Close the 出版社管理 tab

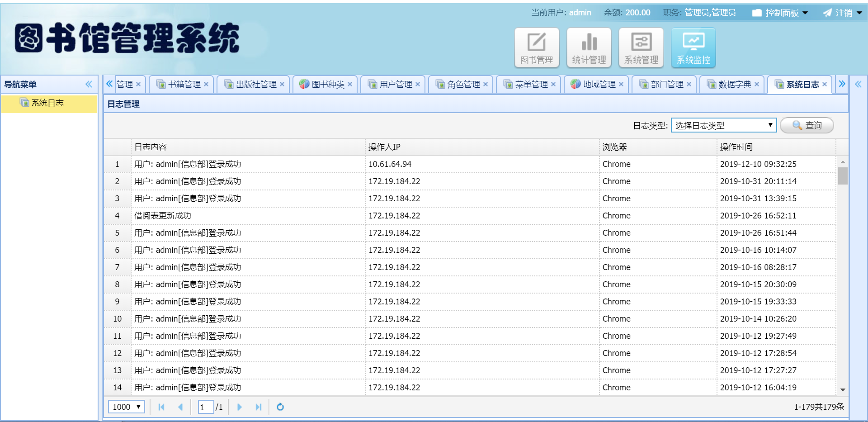[x=282, y=84]
